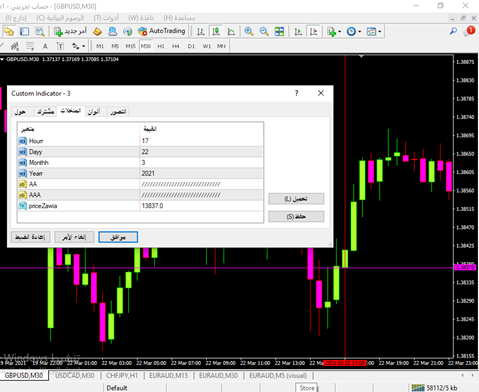Screen dimensions: 479x392
Task: Open the indicators list dropdown arrow
Action: tap(339, 32)
